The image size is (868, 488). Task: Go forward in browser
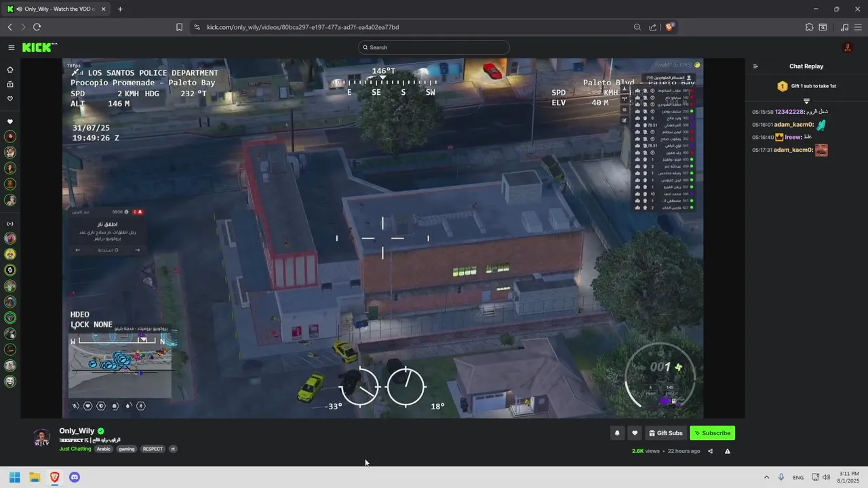coord(23,27)
